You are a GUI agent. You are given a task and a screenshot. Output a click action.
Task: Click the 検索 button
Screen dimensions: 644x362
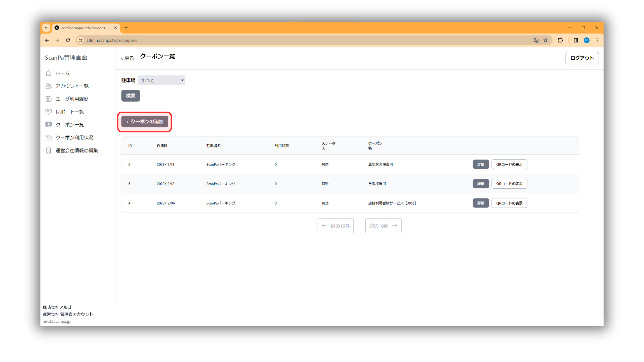(x=130, y=96)
